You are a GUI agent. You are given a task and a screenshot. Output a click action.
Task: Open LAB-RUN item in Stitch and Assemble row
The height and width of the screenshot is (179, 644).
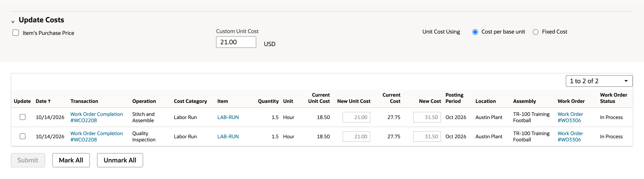click(228, 117)
